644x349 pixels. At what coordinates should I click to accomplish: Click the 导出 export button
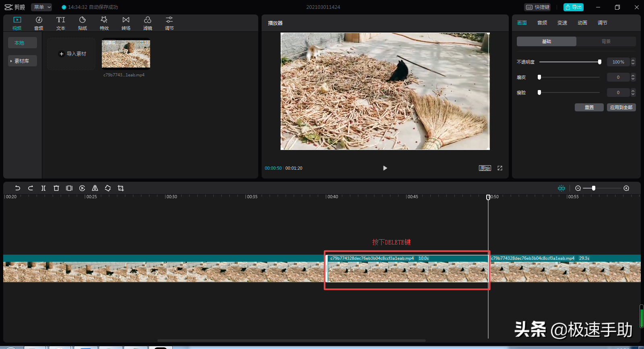[574, 7]
